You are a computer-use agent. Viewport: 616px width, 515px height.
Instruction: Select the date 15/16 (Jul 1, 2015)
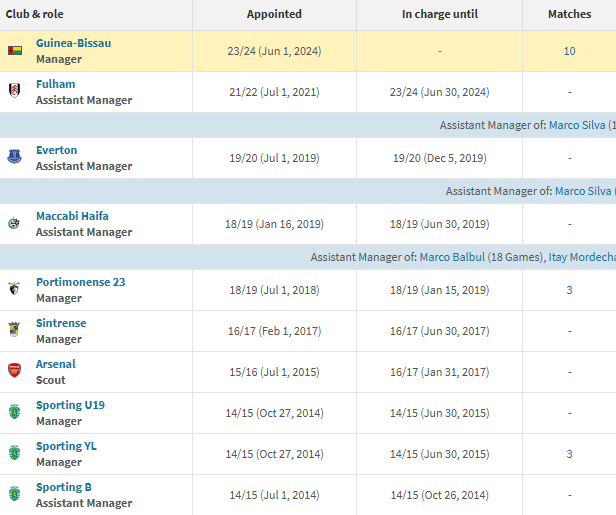click(274, 372)
